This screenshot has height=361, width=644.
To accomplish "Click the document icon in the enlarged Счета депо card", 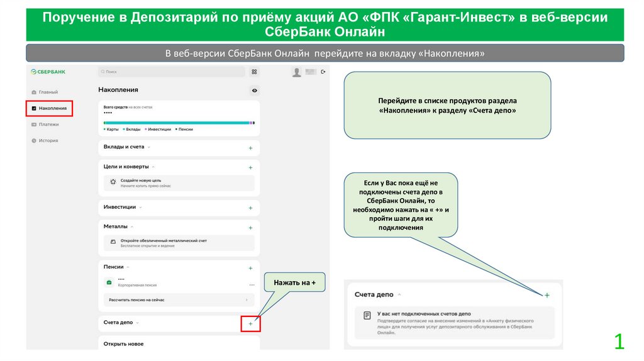I will click(367, 316).
